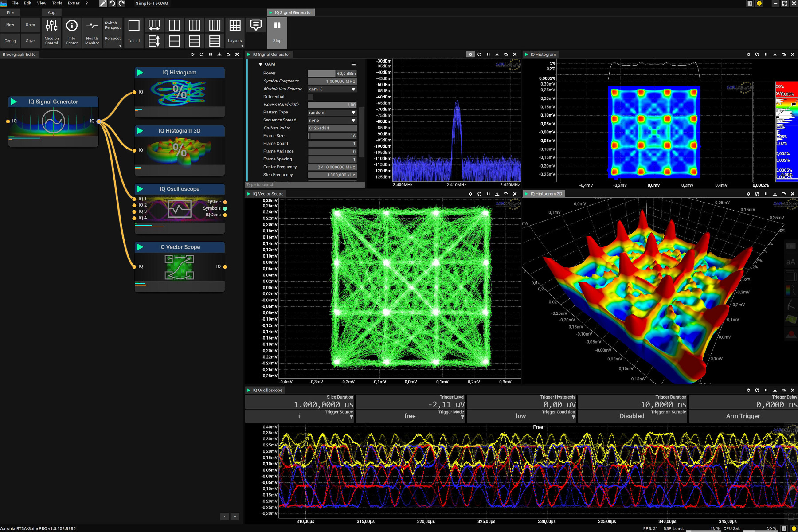Pause the IQ Histogram 3D panel
The height and width of the screenshot is (532, 798).
tap(766, 194)
